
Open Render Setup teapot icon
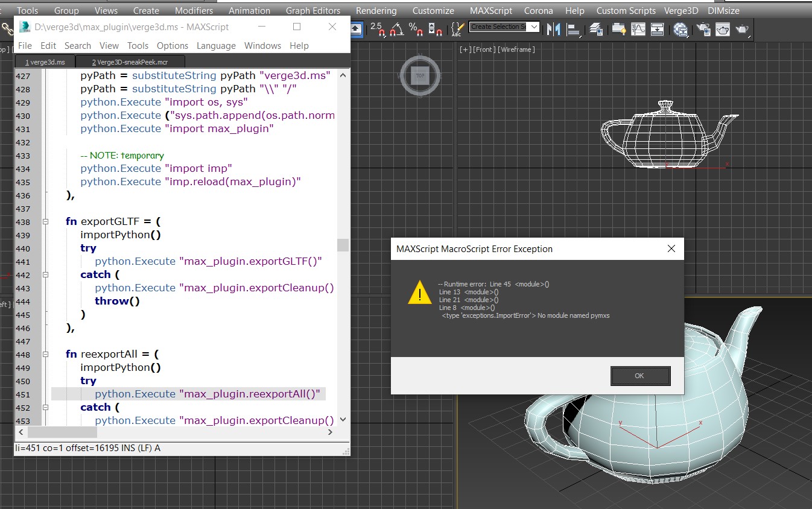(x=703, y=29)
